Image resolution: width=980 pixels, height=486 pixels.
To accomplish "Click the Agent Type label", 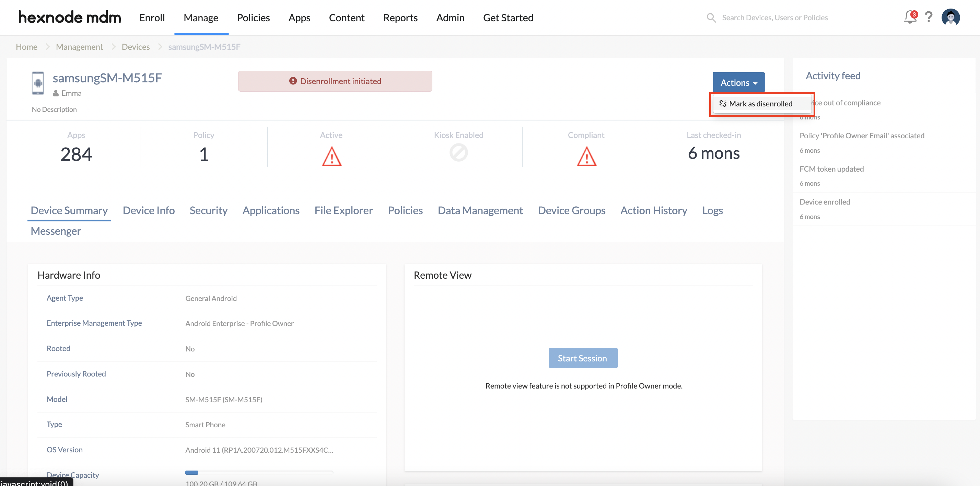I will pos(65,298).
